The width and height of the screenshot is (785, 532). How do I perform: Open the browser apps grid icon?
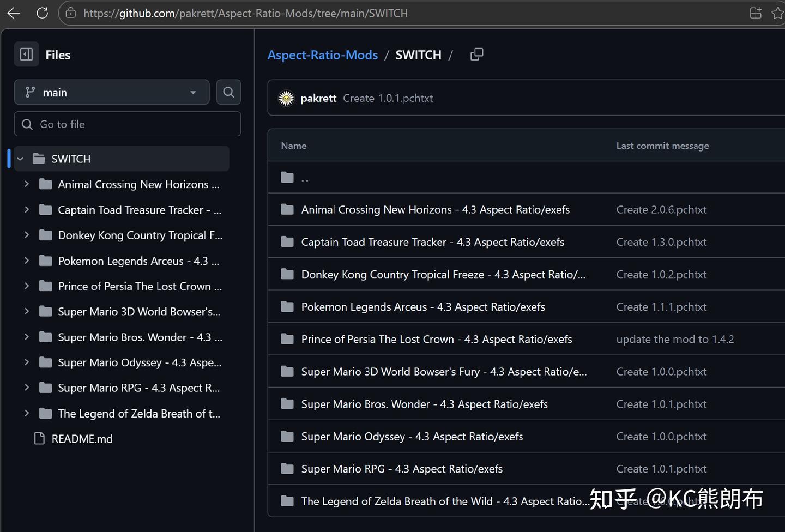756,13
